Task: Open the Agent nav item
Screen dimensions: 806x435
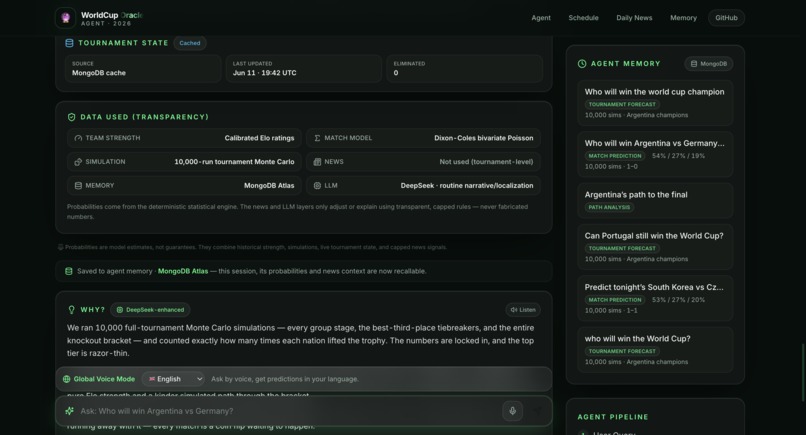Action: coord(541,18)
